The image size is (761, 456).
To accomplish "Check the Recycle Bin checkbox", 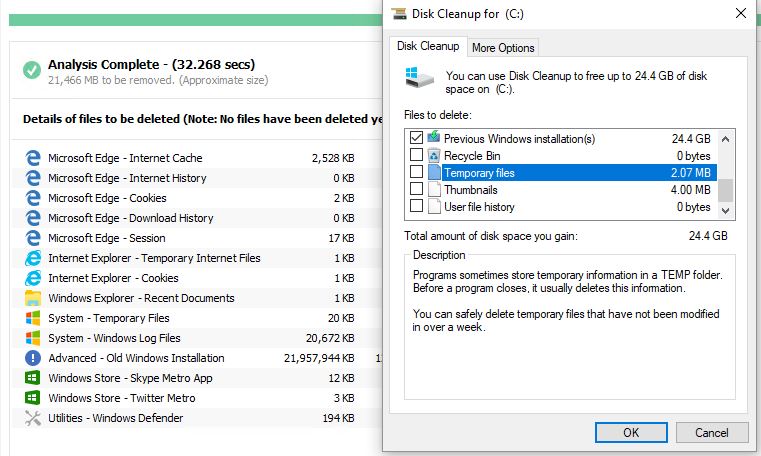I will click(x=416, y=155).
